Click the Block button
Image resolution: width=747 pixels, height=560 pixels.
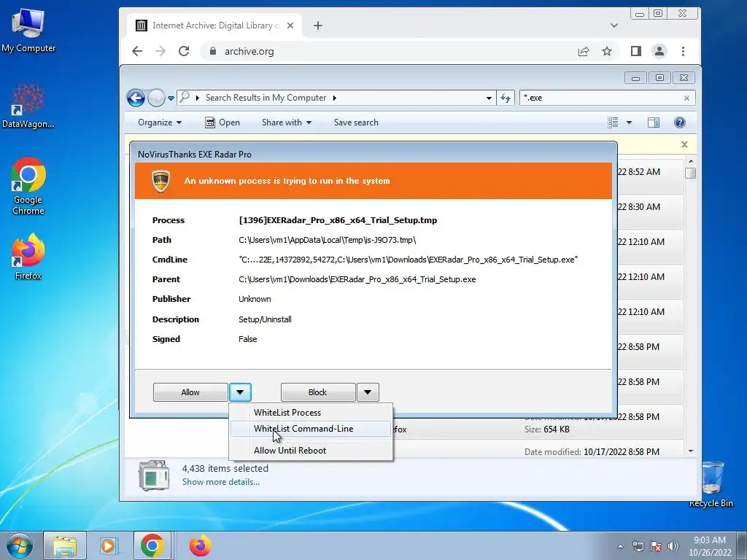click(x=318, y=392)
